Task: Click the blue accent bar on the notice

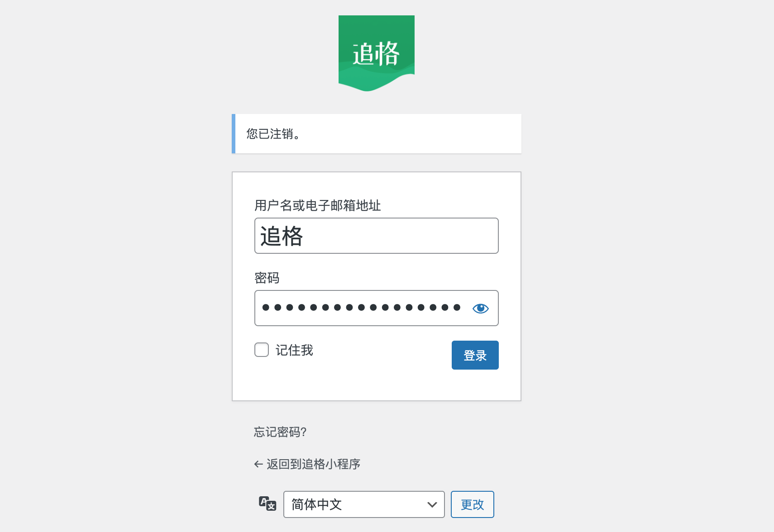Action: [x=234, y=133]
